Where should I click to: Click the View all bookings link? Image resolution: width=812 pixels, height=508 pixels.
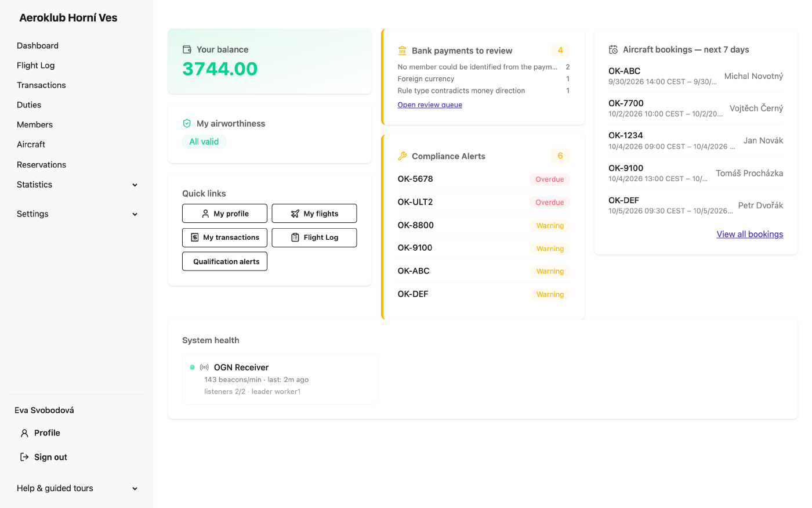tap(749, 235)
